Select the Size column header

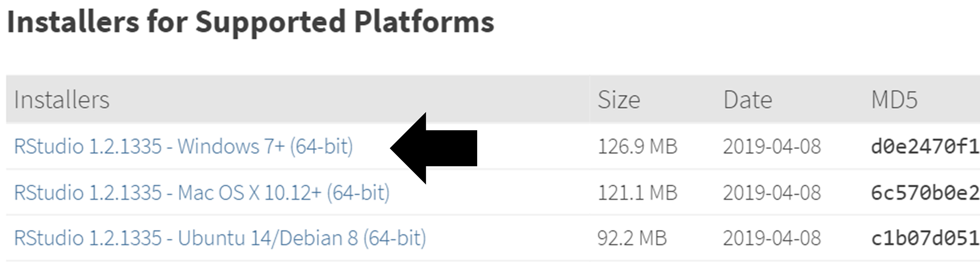coord(618,100)
